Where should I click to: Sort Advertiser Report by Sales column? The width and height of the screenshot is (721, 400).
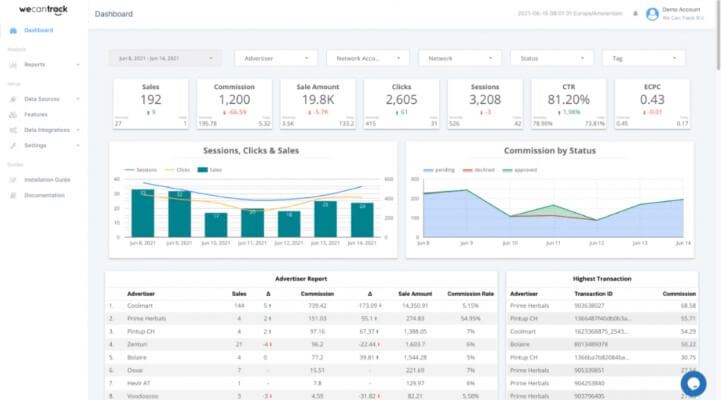pyautogui.click(x=239, y=294)
